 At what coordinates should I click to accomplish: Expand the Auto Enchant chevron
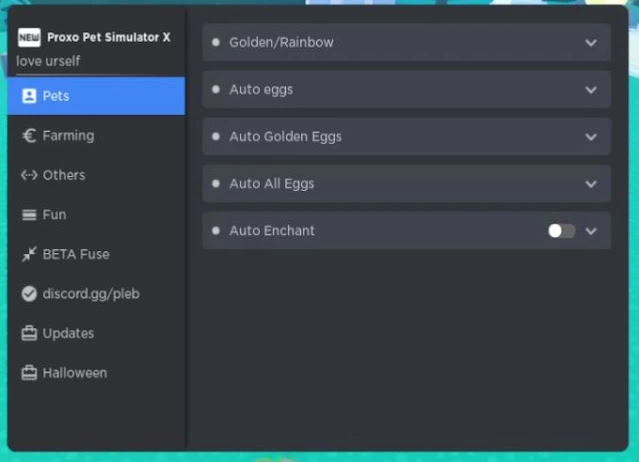click(591, 231)
